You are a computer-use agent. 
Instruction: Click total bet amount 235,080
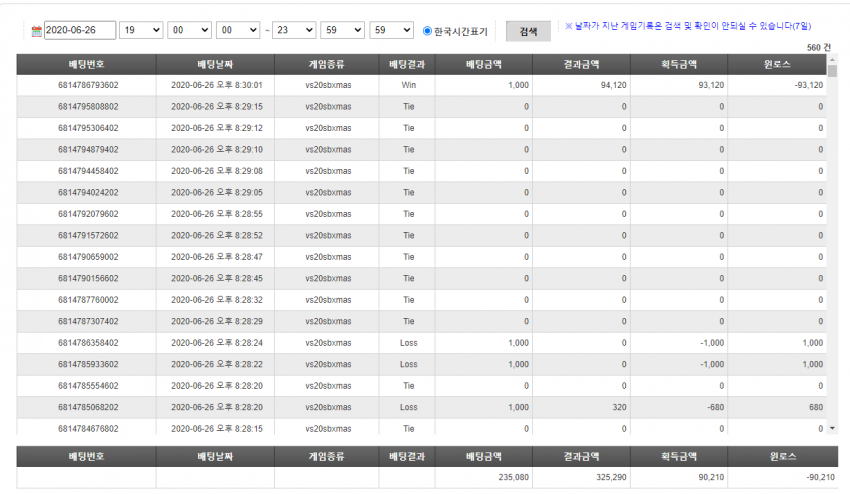513,478
